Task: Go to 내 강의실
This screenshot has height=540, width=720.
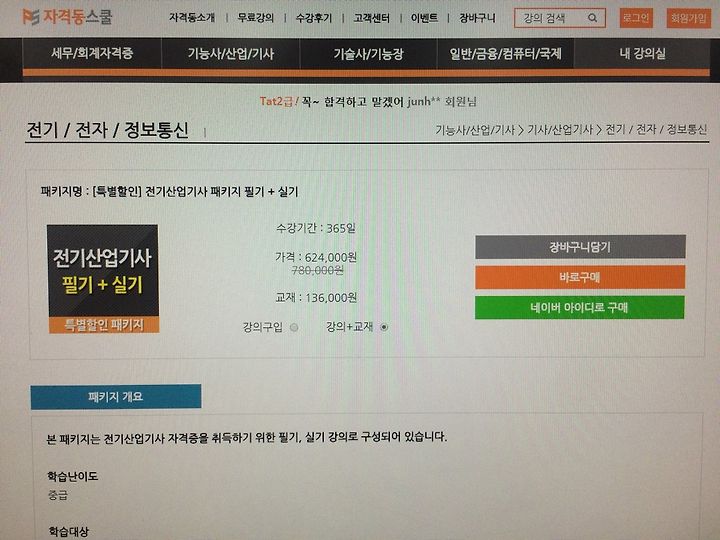Action: [x=642, y=54]
